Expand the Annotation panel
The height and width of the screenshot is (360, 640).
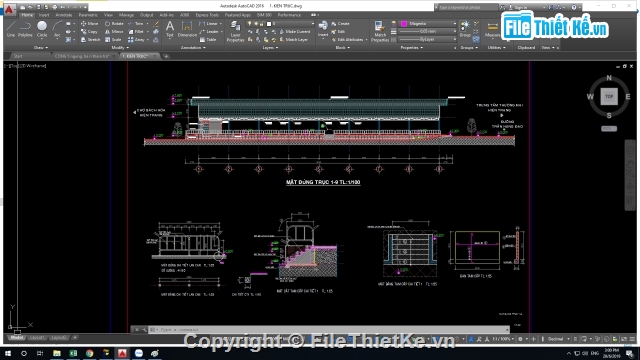coord(193,48)
